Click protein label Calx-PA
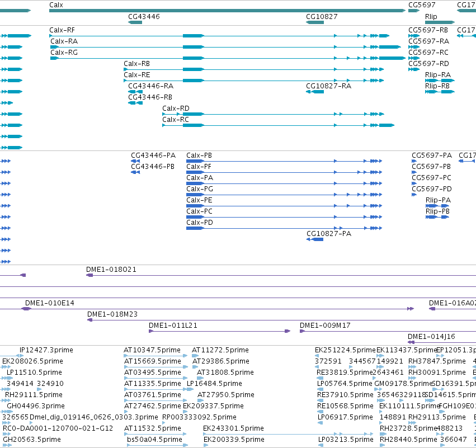This screenshot has height=448, width=476. pos(200,178)
